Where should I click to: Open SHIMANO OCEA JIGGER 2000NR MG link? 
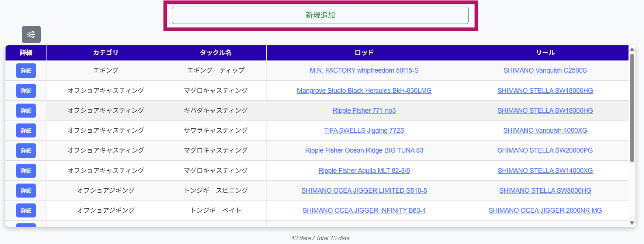tap(545, 210)
